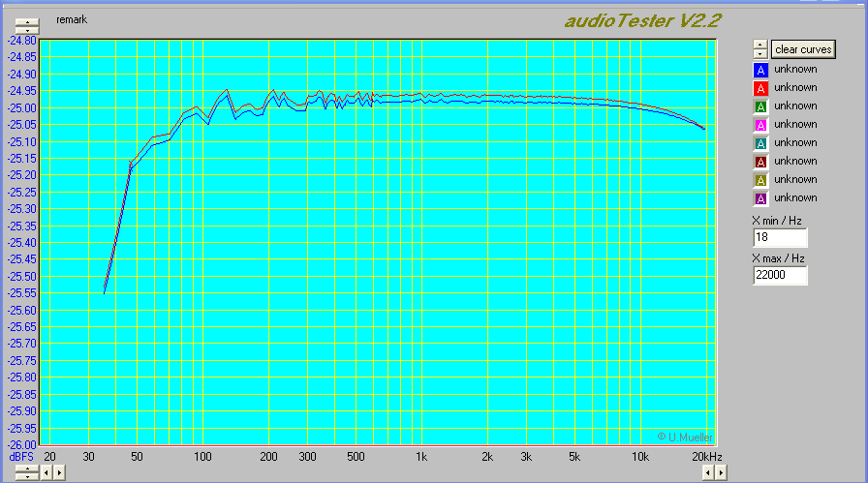Click the X max / Hz field showing 22000
Image resolution: width=868 pixels, height=483 pixels.
780,275
